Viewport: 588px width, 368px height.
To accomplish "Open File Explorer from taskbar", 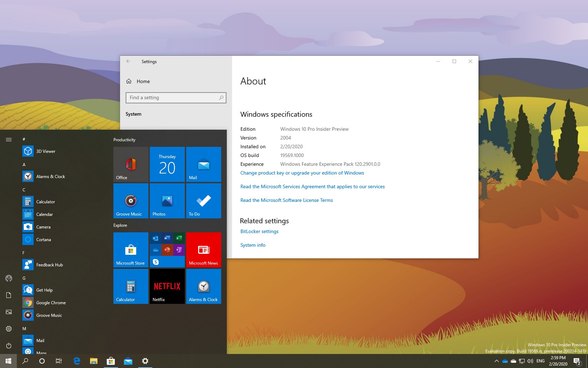I will pos(94,361).
